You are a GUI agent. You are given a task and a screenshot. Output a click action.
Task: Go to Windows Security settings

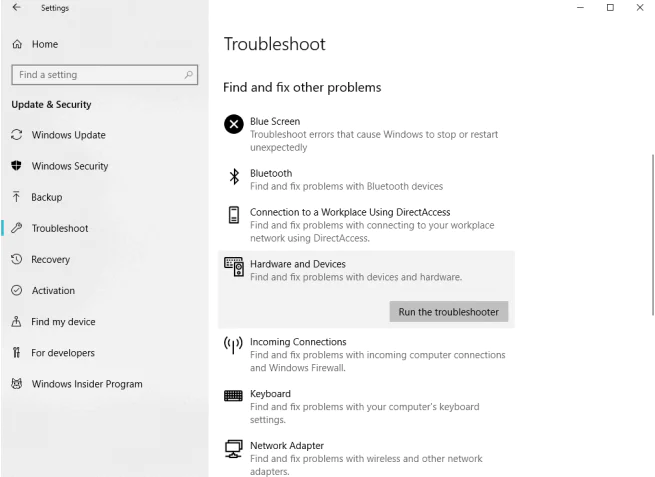click(x=70, y=166)
